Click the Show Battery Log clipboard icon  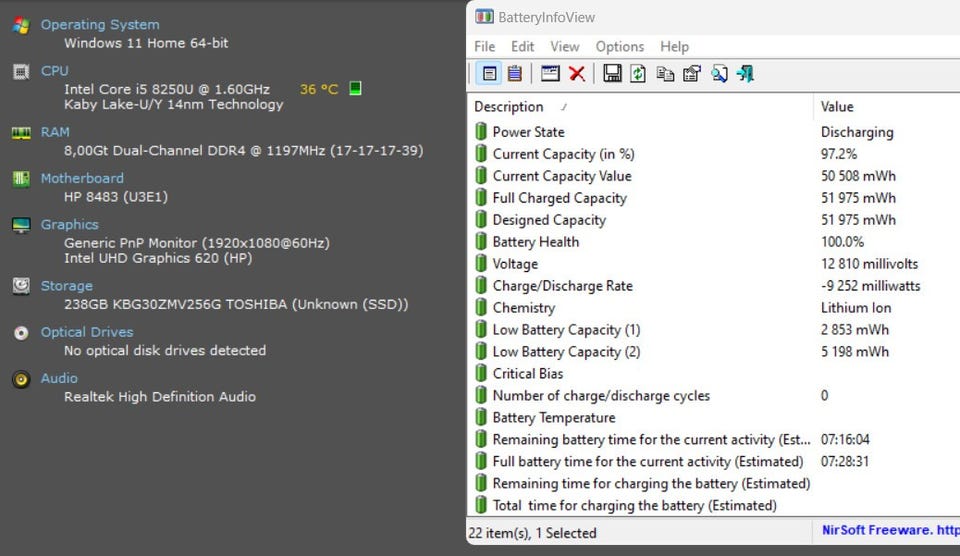tap(515, 74)
